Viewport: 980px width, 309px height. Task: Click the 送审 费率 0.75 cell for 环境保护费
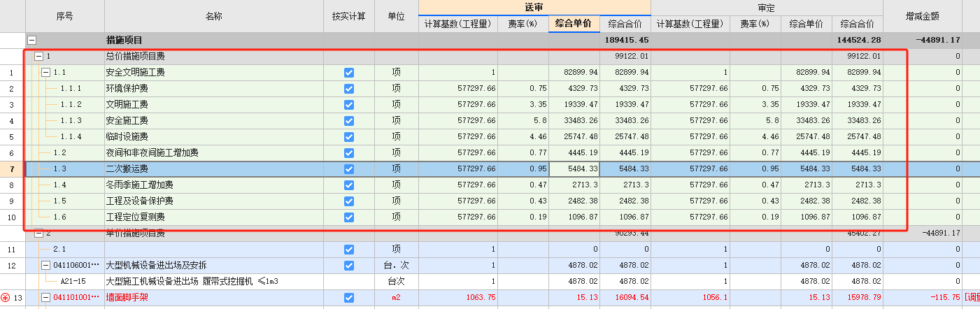523,88
